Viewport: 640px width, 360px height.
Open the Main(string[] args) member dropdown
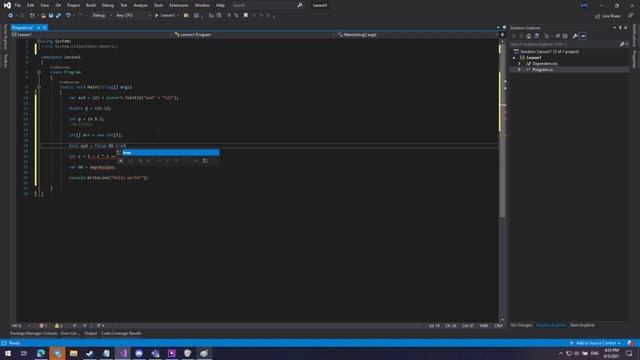pyautogui.click(x=418, y=35)
